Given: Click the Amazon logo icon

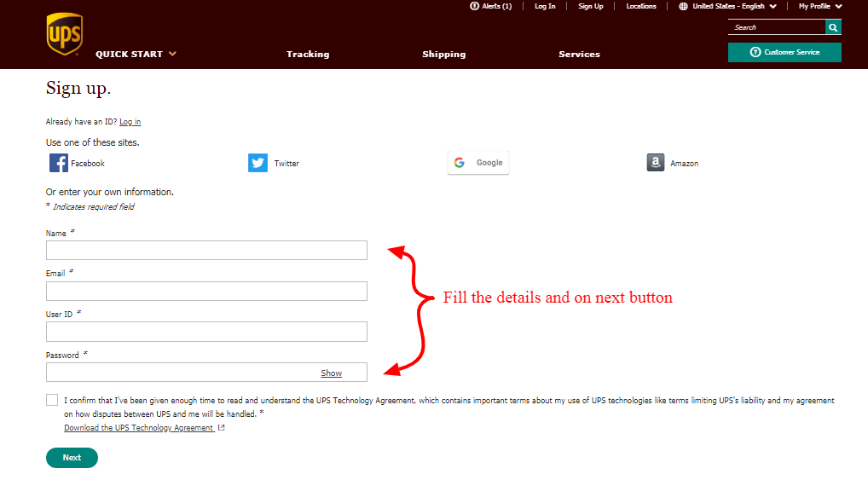Looking at the screenshot, I should [x=656, y=163].
